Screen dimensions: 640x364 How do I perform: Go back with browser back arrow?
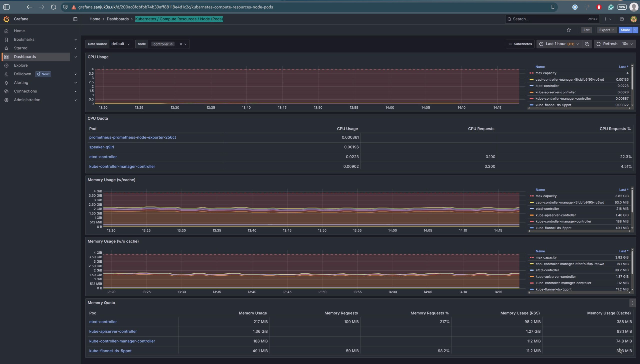click(29, 7)
